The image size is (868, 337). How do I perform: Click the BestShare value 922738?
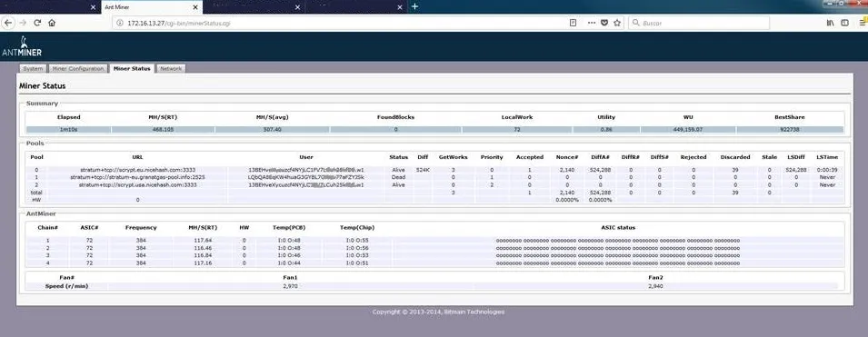coord(790,130)
